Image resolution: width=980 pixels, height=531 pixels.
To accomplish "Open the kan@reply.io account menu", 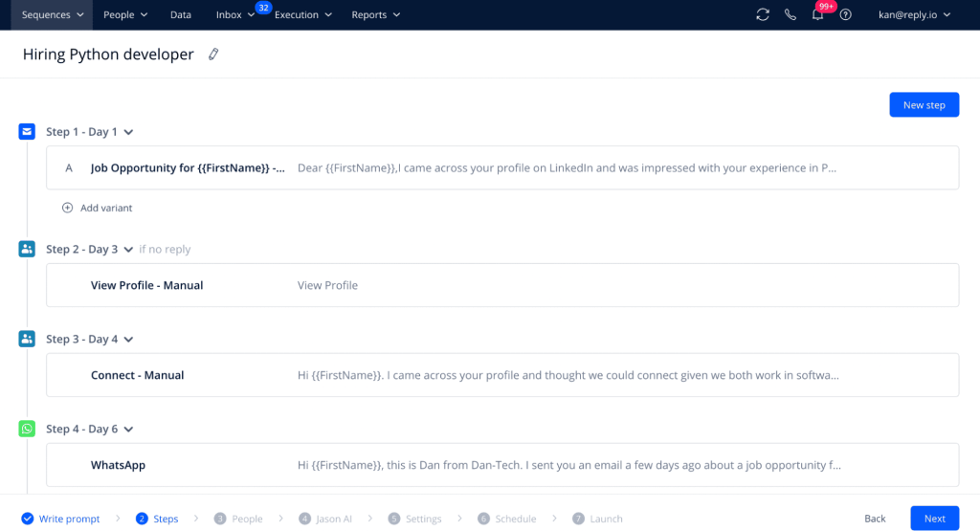I will click(x=914, y=14).
